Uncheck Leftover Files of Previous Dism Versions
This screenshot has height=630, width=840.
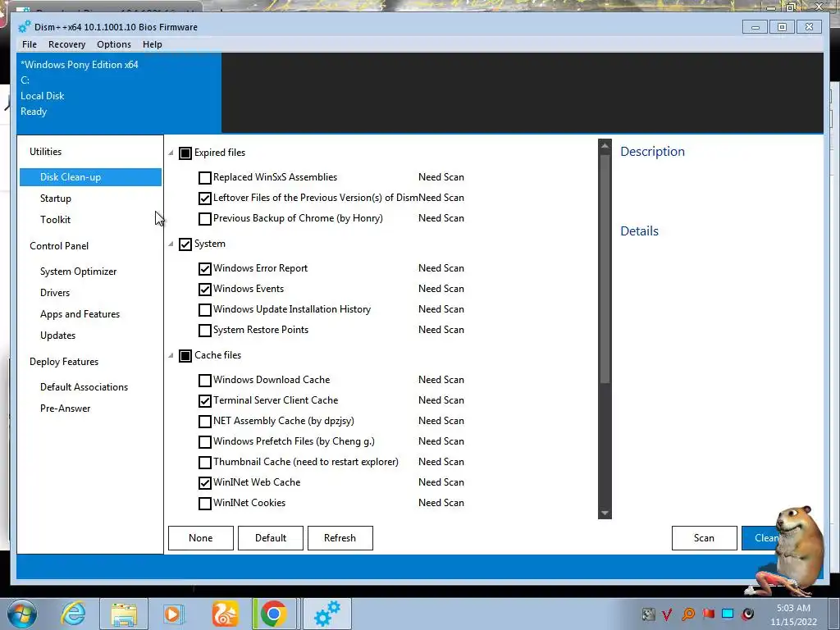click(x=204, y=199)
